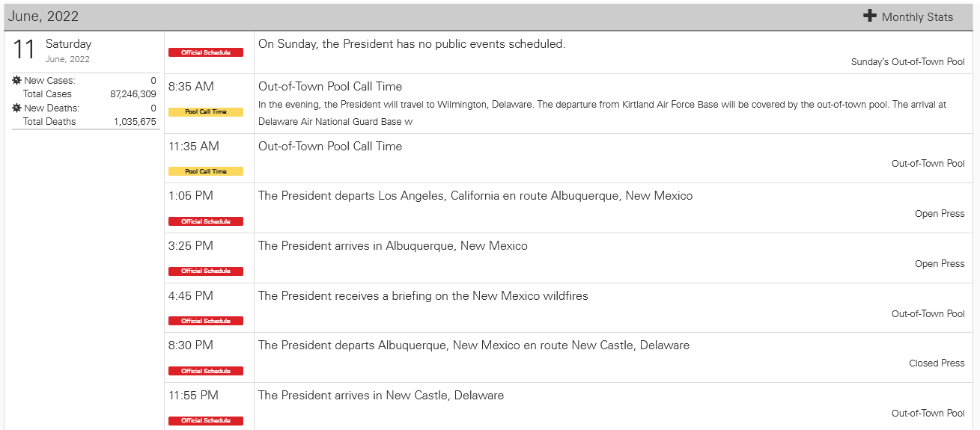Open the President arrives in Albuquerque event

coord(393,245)
